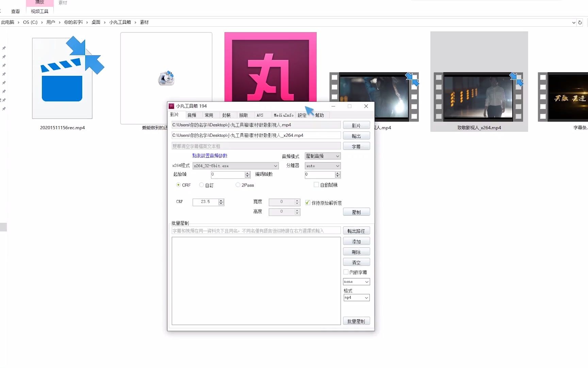Click the source video path field
588x368 pixels.
256,125
